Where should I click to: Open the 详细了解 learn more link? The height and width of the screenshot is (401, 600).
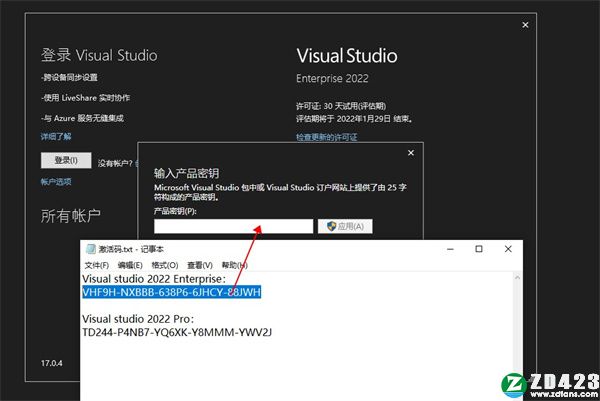[56, 137]
